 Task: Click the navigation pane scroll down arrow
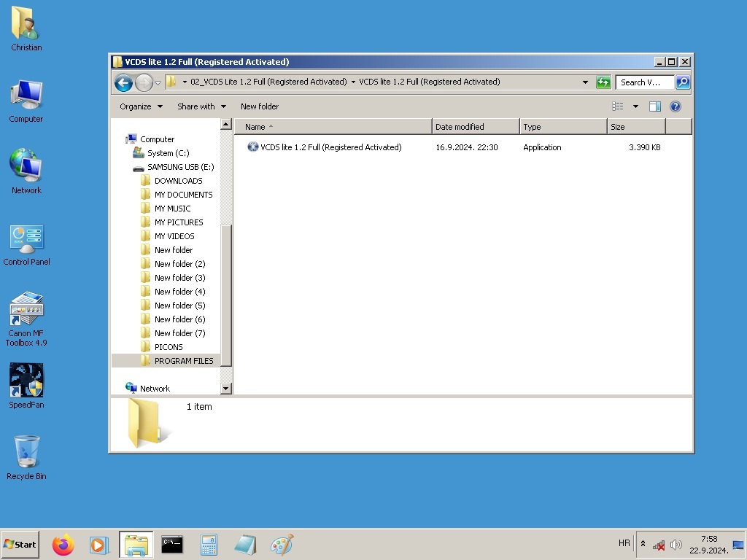pos(226,389)
